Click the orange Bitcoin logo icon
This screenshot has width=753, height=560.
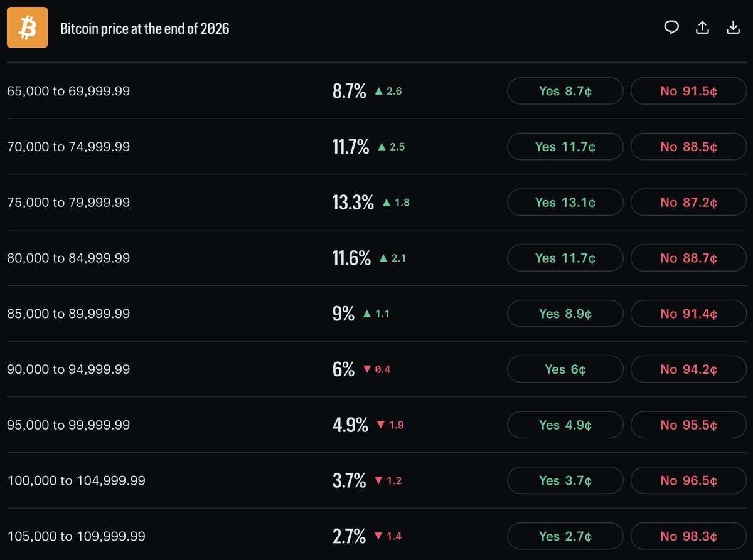pyautogui.click(x=27, y=28)
